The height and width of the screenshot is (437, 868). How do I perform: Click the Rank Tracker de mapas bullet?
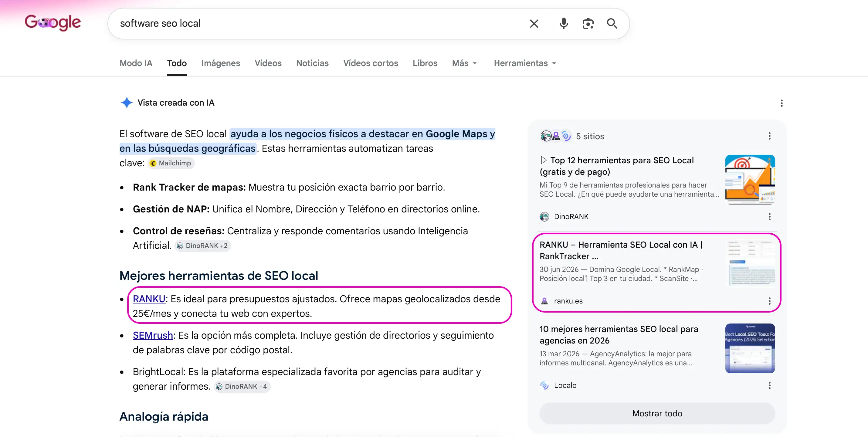coord(289,187)
